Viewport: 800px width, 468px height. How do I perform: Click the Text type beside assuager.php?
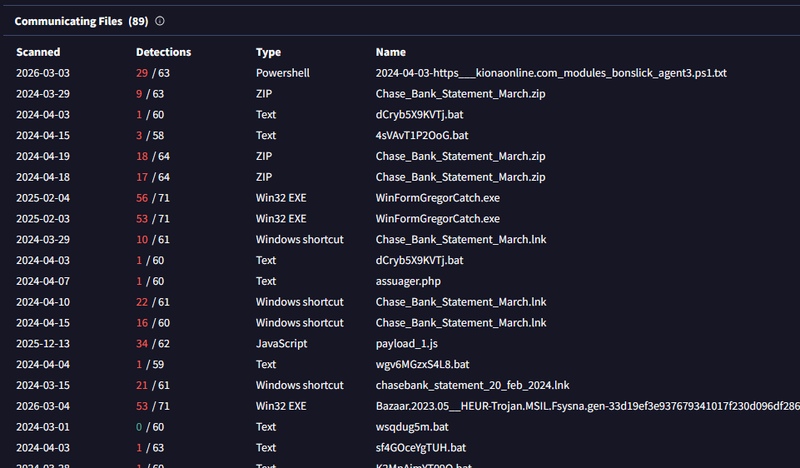click(266, 281)
